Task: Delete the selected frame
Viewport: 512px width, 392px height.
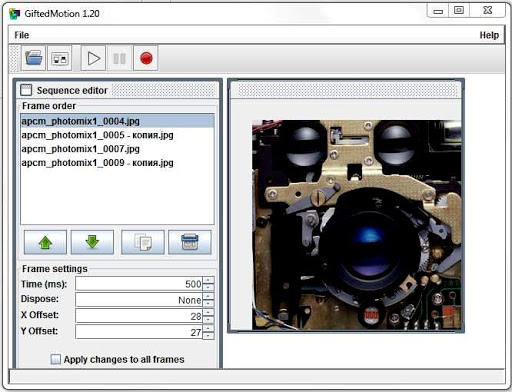Action: (190, 242)
